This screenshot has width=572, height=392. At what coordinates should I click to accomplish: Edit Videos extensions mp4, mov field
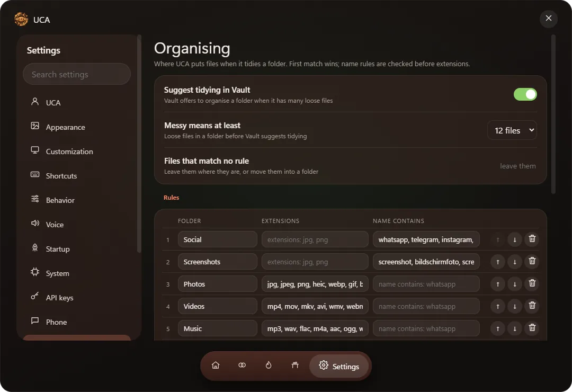click(315, 306)
